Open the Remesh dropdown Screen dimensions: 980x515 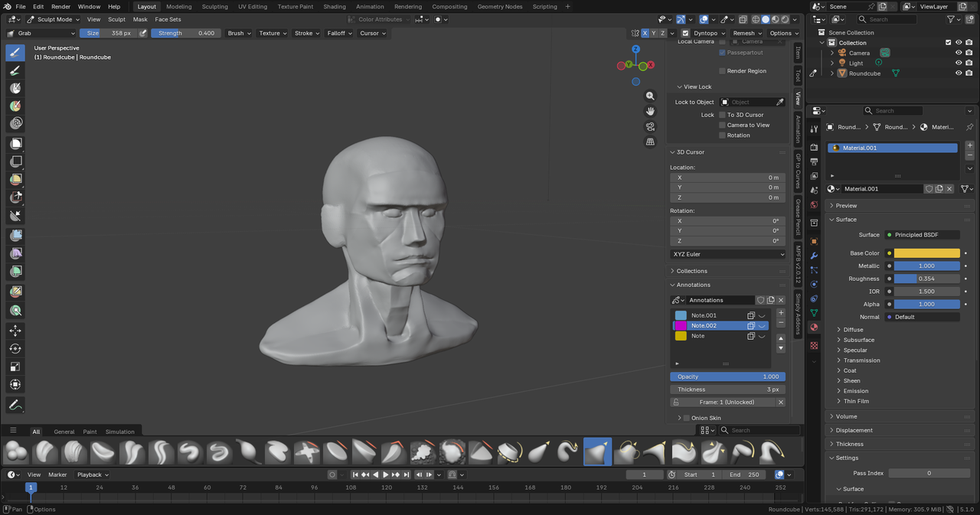(x=746, y=33)
